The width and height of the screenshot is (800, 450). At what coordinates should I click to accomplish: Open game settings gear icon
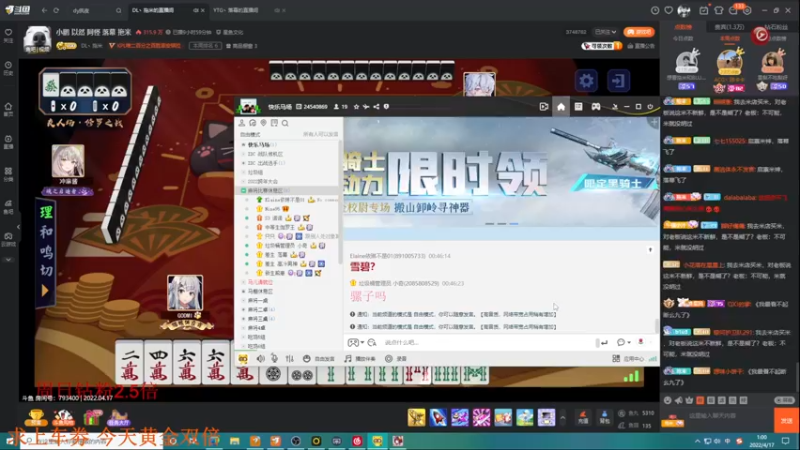pyautogui.click(x=586, y=81)
